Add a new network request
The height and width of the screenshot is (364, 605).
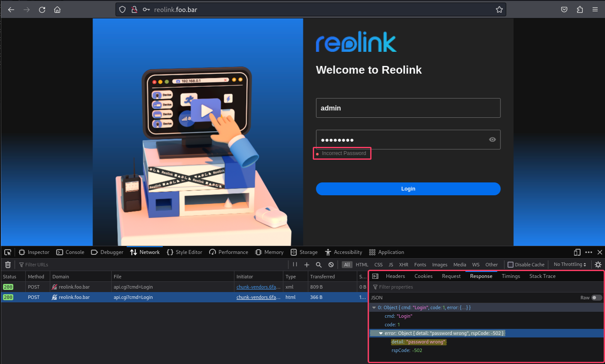307,265
